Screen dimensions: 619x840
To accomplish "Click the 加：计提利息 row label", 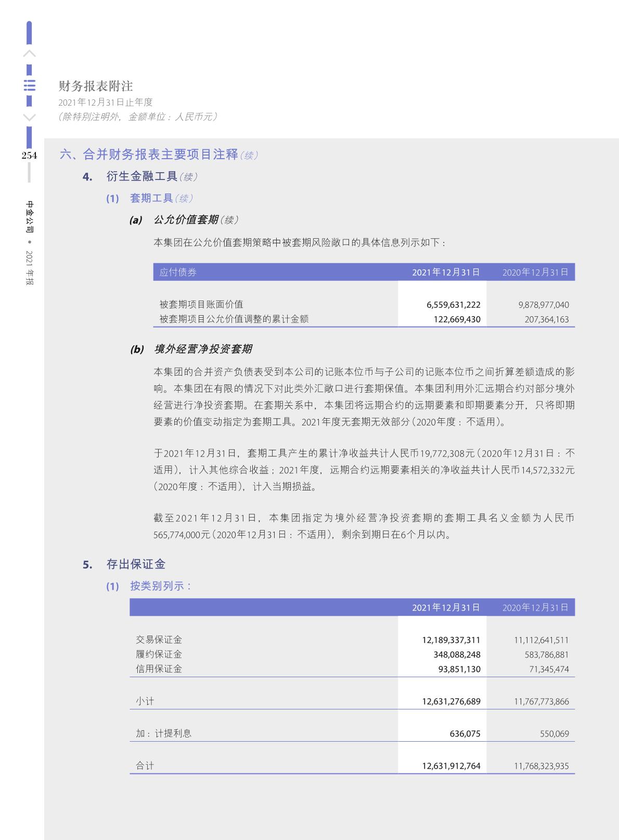I will (x=163, y=733).
